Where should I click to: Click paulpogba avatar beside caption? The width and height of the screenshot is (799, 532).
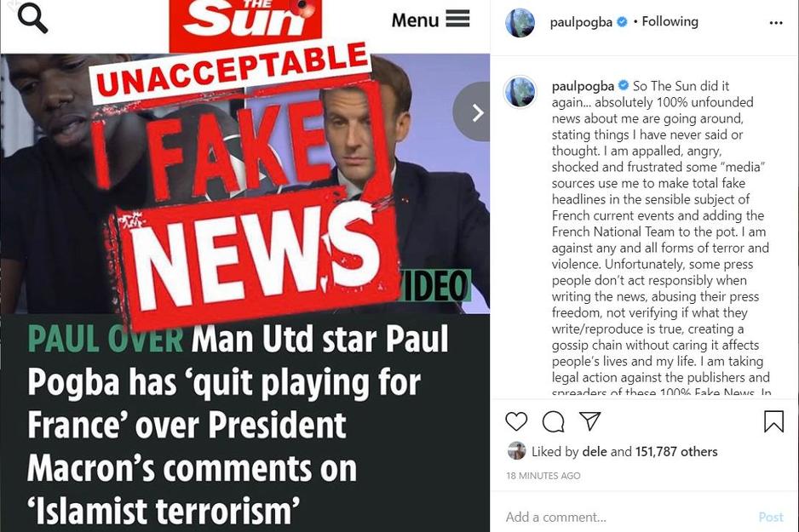pos(520,92)
